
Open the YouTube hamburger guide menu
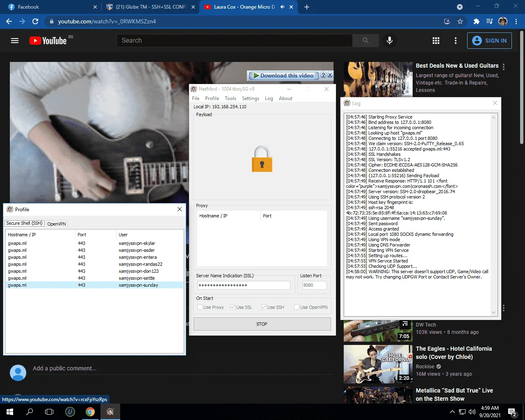pos(15,41)
